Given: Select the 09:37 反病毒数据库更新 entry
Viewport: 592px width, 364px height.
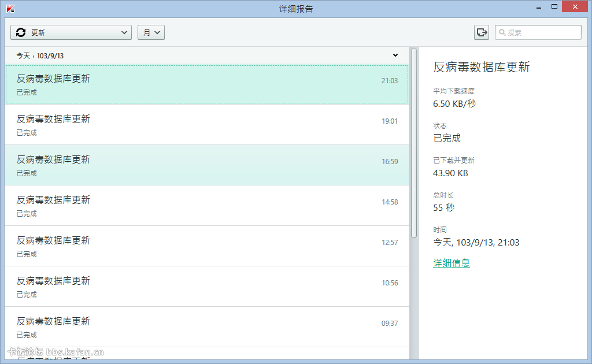Looking at the screenshot, I should [x=207, y=326].
